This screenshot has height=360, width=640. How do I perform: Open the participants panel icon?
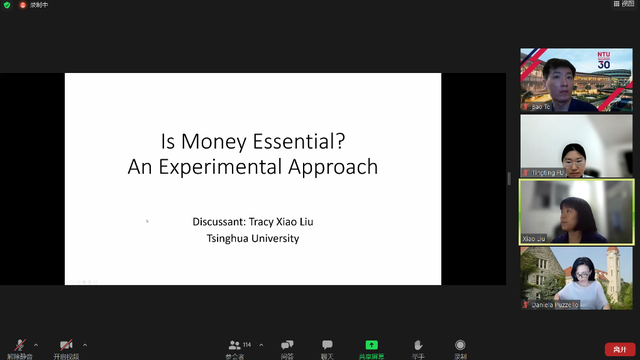click(235, 345)
